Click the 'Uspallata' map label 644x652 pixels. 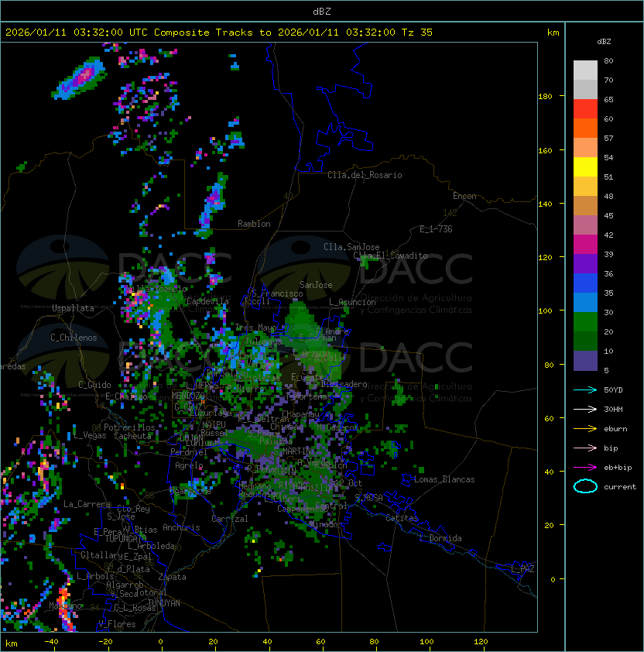coord(73,308)
